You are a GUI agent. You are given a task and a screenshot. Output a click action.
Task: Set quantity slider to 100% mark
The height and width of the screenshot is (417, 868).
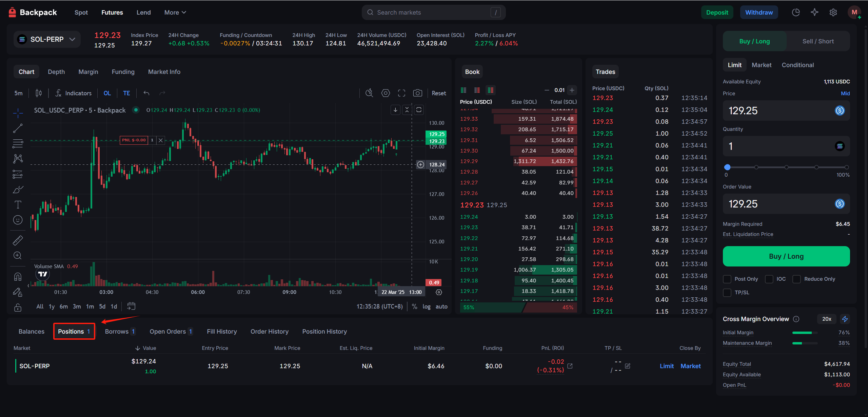(847, 167)
